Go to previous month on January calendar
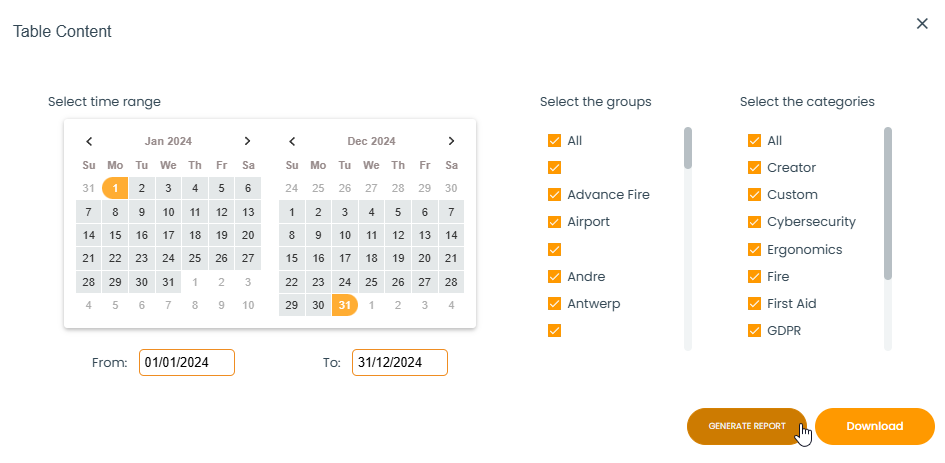Image resolution: width=945 pixels, height=463 pixels. [x=89, y=141]
